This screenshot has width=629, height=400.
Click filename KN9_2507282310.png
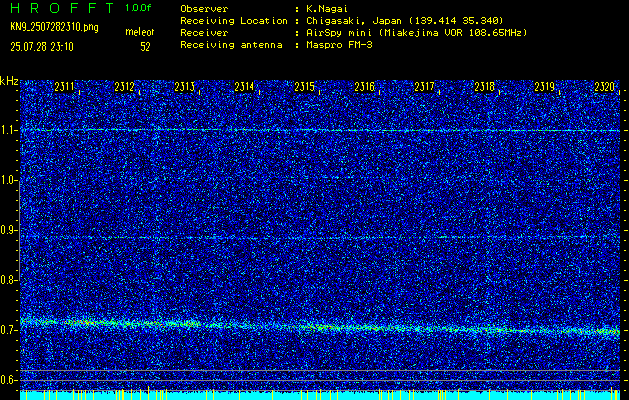tap(55, 27)
